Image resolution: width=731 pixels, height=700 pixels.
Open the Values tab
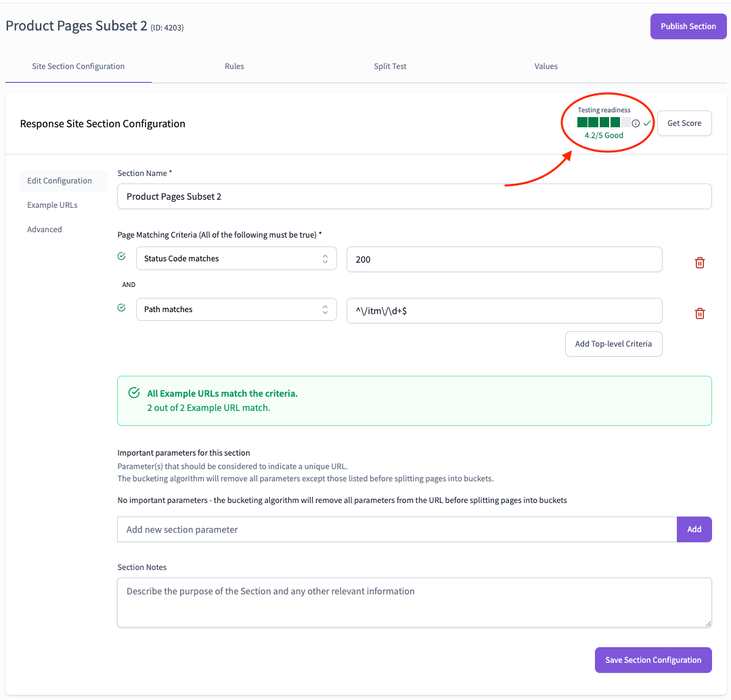(546, 66)
